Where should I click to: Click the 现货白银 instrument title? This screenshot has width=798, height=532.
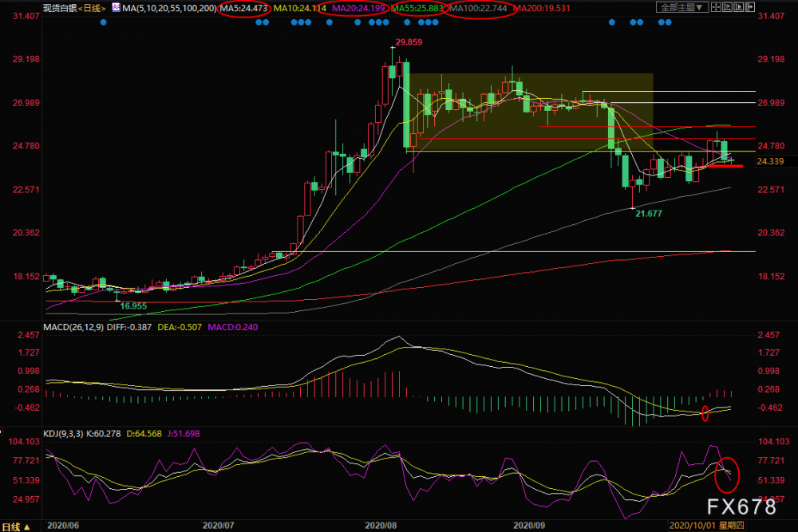60,8
